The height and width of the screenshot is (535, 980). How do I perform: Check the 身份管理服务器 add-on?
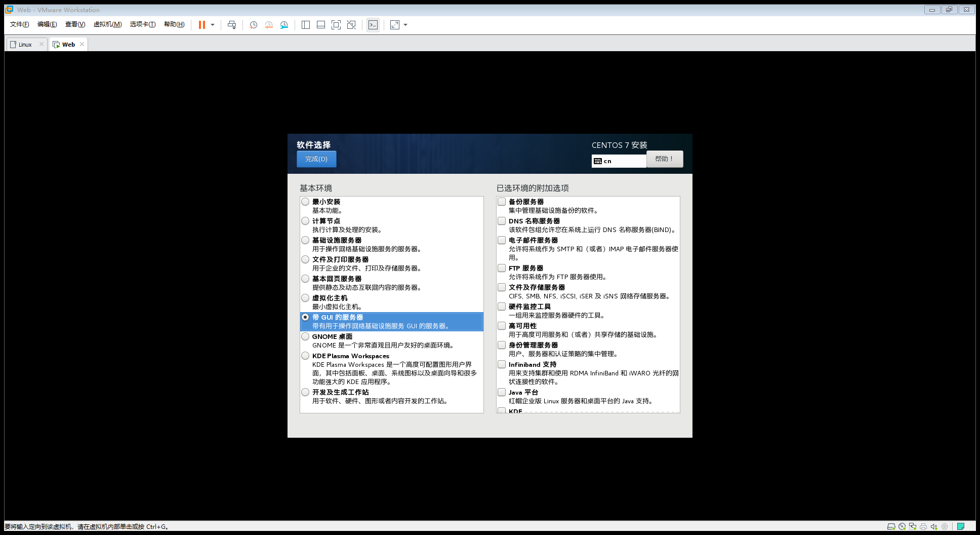pyautogui.click(x=502, y=345)
